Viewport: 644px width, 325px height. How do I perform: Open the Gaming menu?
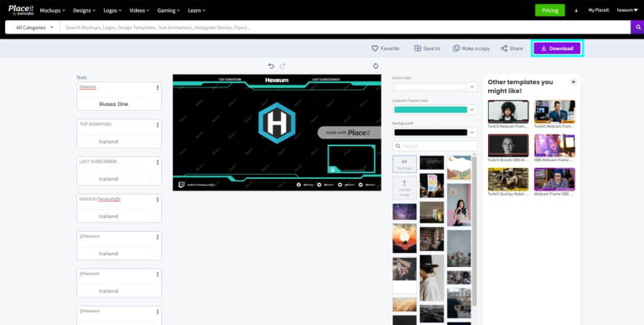point(169,10)
